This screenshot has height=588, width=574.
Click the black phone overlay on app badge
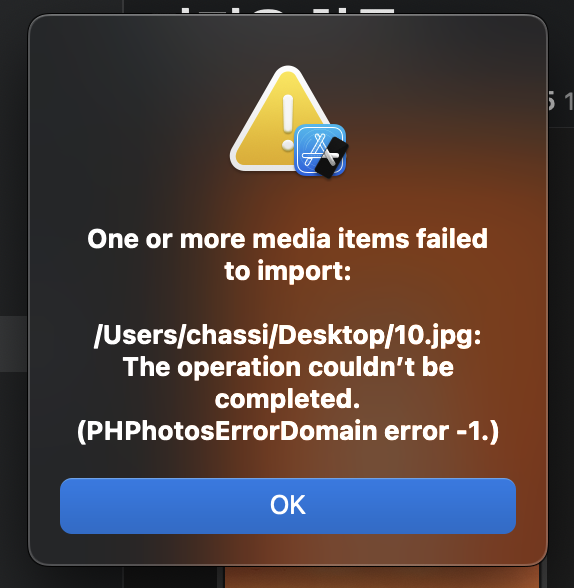(332, 158)
